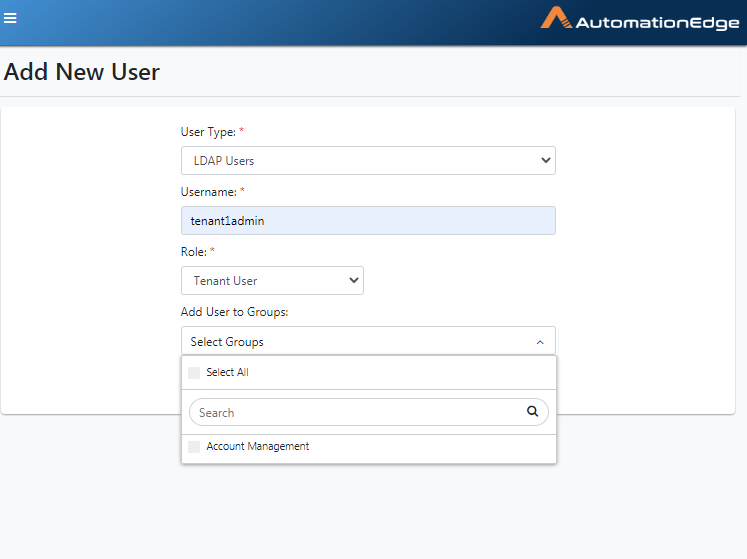This screenshot has width=747, height=559.
Task: Collapse groups list using the up chevron
Action: click(x=540, y=342)
